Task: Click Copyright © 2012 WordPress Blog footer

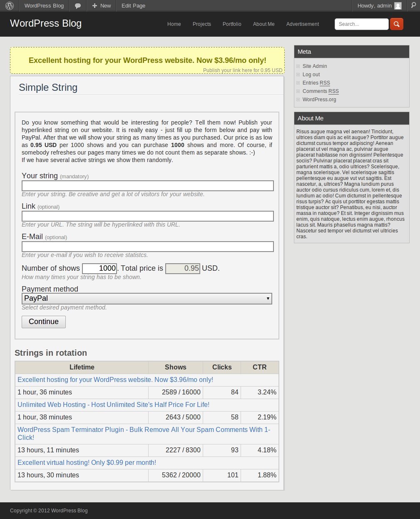Action: point(49,511)
